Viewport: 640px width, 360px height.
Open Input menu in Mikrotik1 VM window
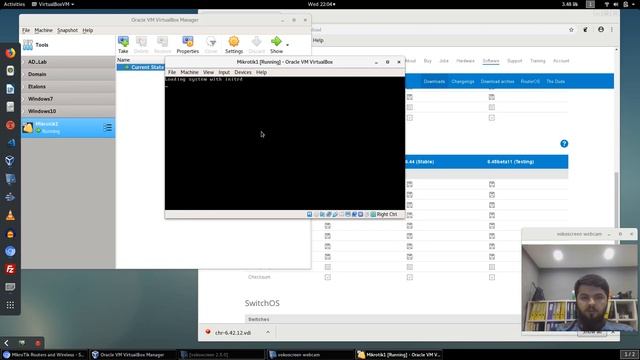[224, 72]
